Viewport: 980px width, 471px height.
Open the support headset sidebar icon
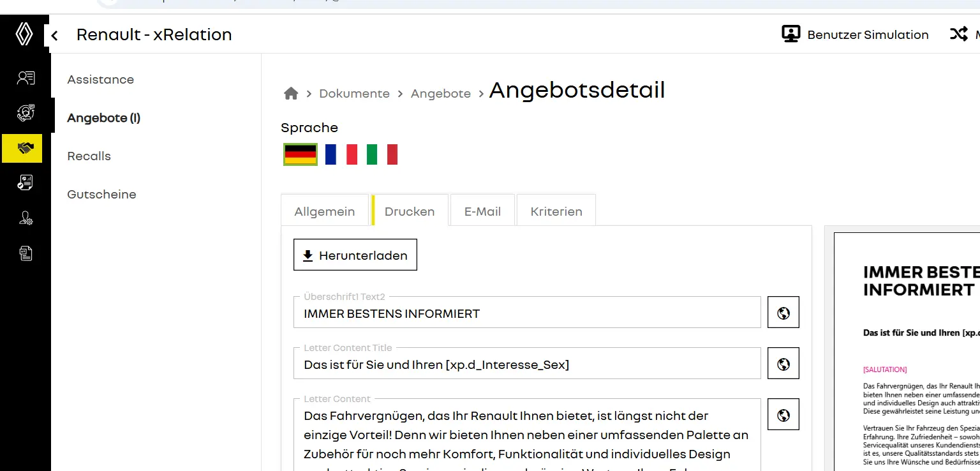(26, 113)
